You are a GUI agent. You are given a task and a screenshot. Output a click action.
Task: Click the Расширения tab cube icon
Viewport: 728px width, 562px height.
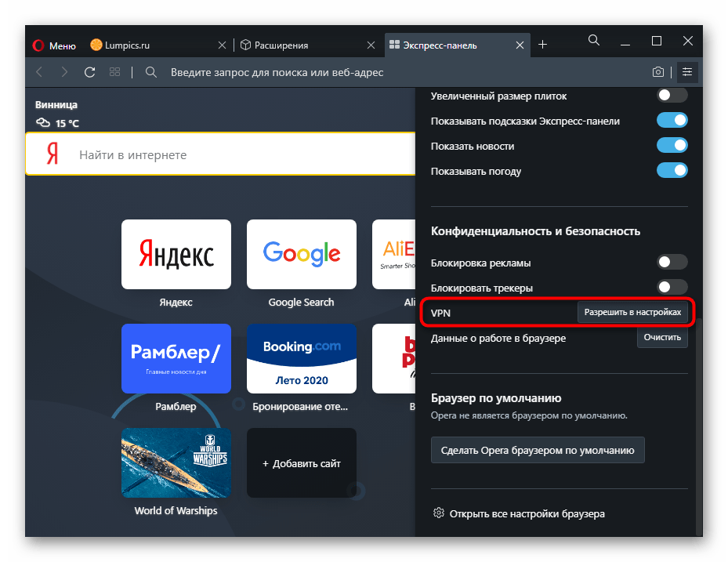tap(245, 45)
